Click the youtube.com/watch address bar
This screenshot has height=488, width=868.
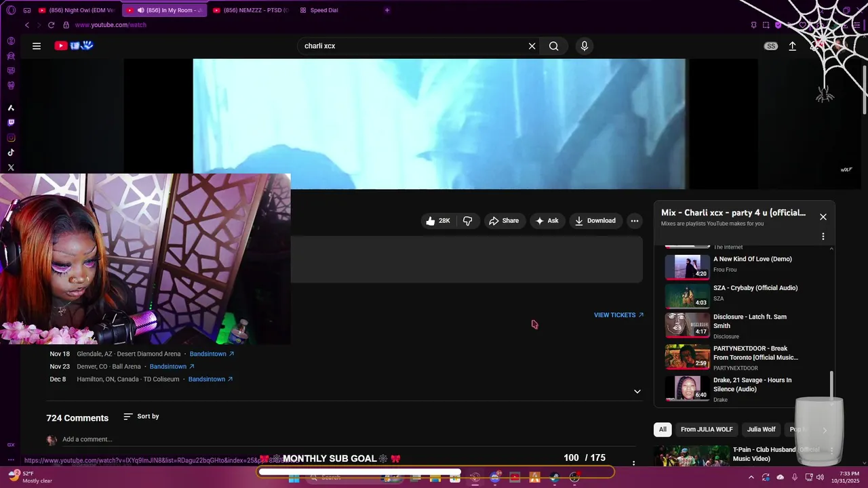tap(111, 25)
